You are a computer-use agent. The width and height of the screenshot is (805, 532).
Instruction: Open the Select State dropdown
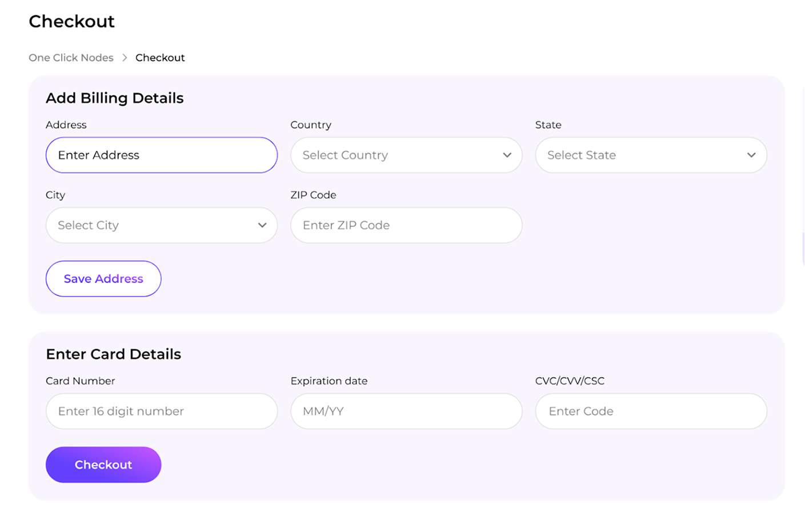[651, 155]
